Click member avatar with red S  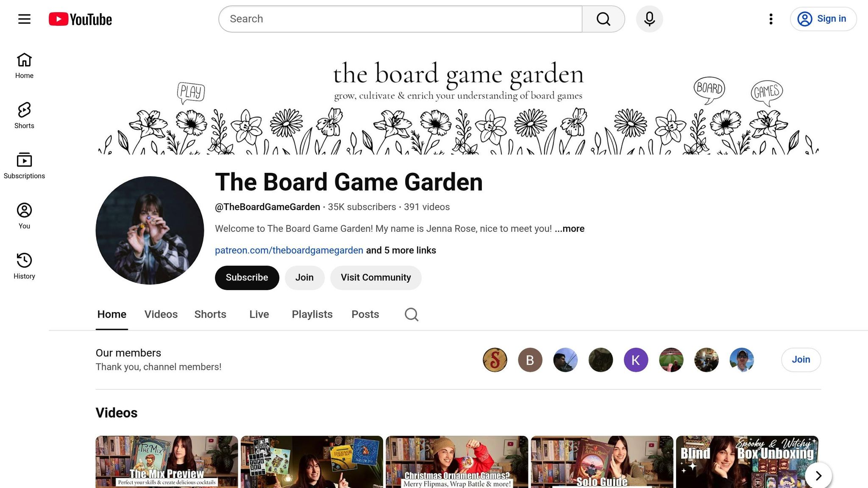point(495,360)
